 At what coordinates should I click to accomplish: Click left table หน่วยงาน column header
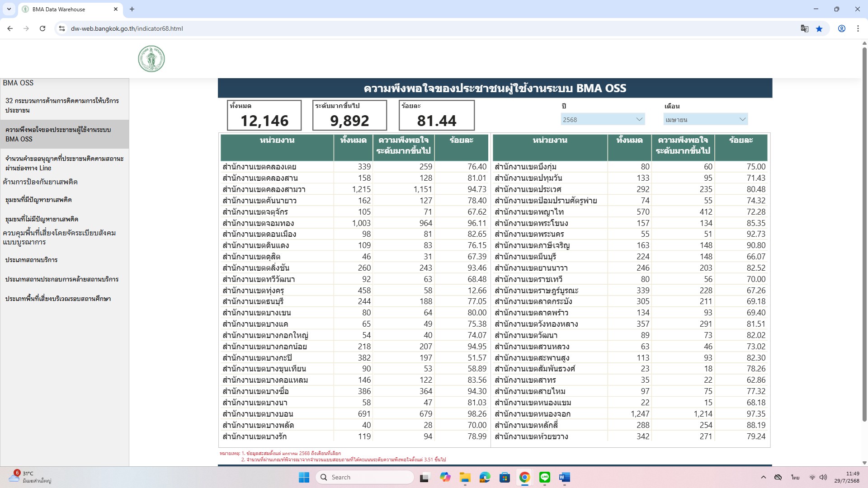277,147
